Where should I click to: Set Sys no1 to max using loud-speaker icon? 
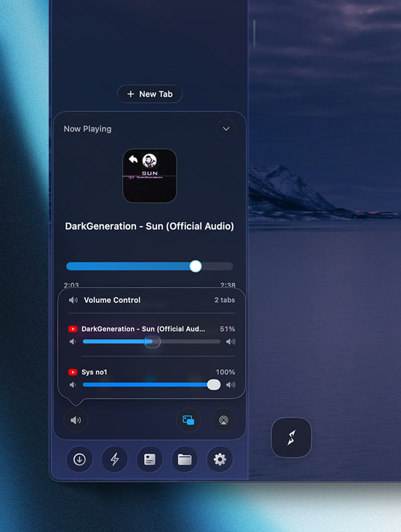[x=231, y=385]
